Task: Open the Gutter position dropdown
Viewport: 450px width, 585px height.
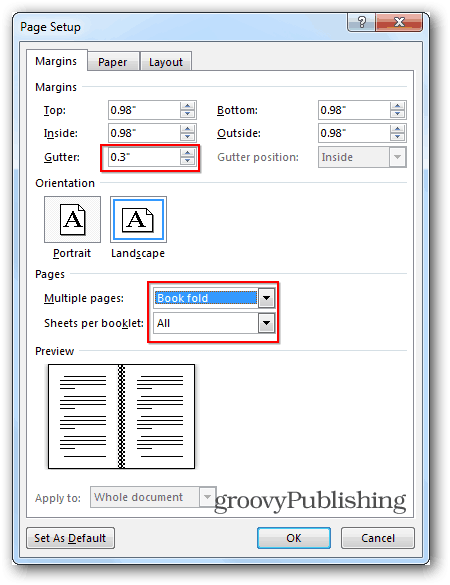Action: [397, 157]
